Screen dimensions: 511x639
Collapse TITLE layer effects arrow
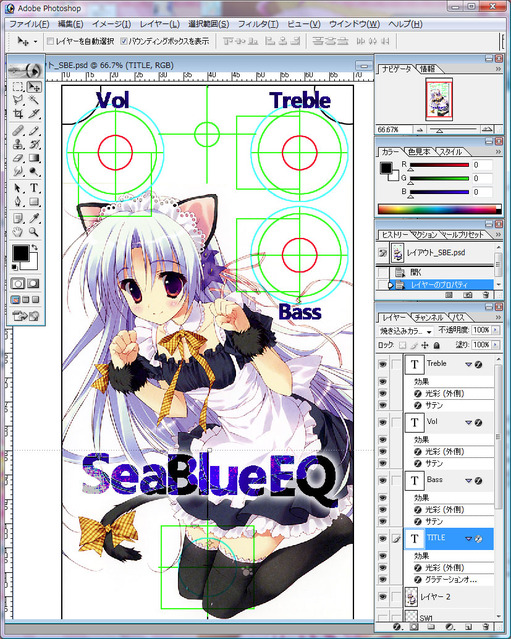[468, 539]
